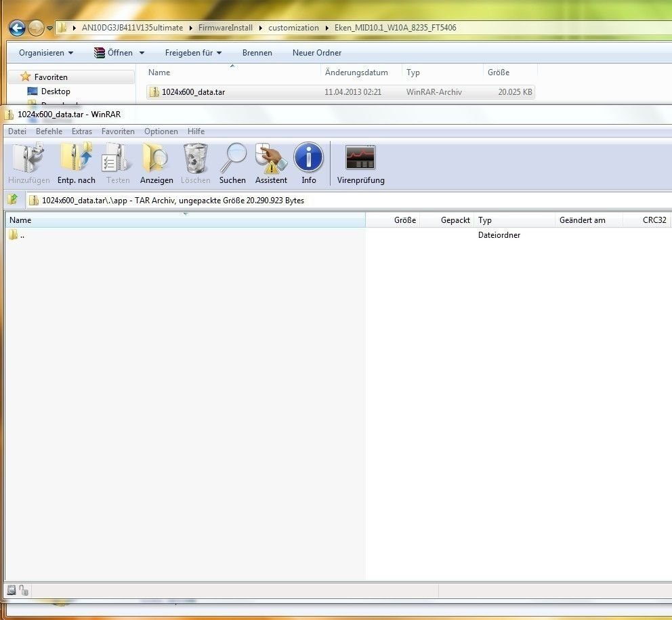Sort WinRAR list by Name column

point(185,220)
